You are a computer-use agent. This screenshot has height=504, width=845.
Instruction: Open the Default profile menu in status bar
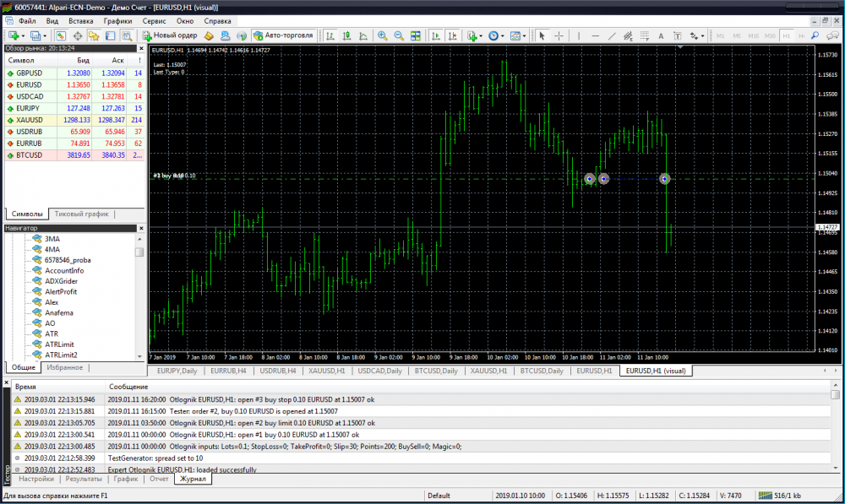tap(439, 496)
